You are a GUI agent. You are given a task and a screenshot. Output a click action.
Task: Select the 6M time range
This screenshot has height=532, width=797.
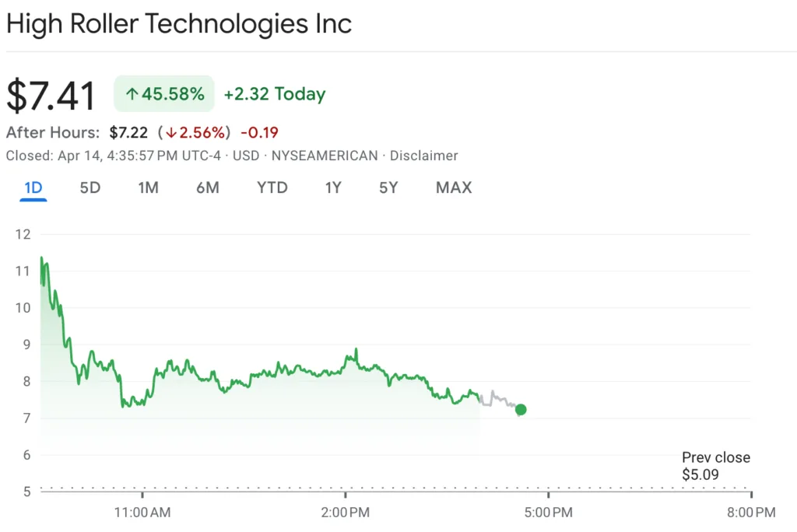tap(208, 187)
